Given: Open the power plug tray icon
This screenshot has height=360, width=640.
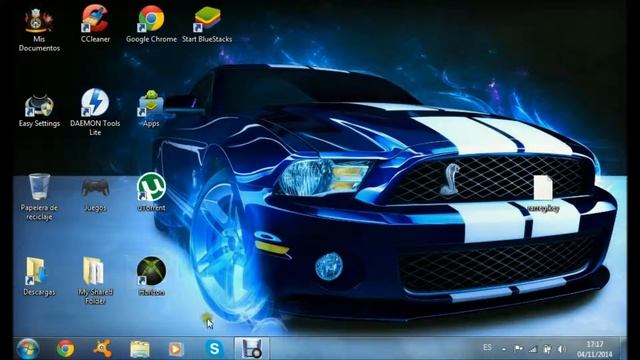Looking at the screenshot, I should pos(547,349).
